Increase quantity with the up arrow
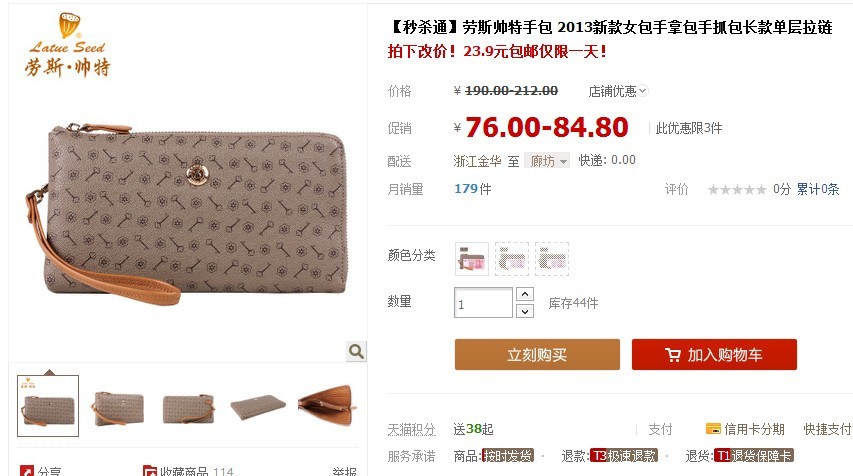The width and height of the screenshot is (853, 476). click(524, 294)
